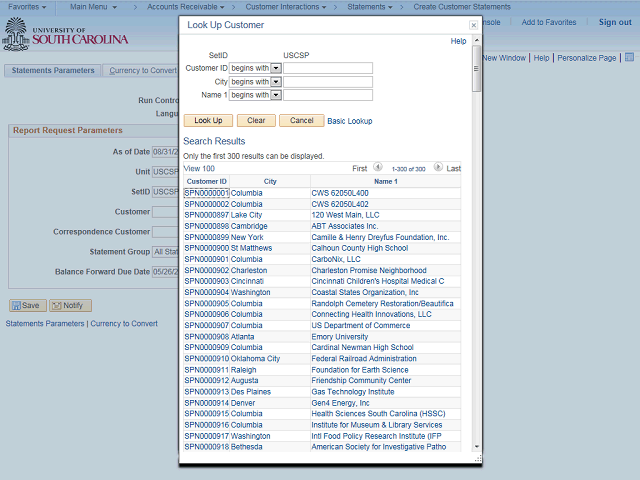Viewport: 640px width, 480px height.
Task: Show previous results with left arrow icon
Action: pyautogui.click(x=378, y=167)
